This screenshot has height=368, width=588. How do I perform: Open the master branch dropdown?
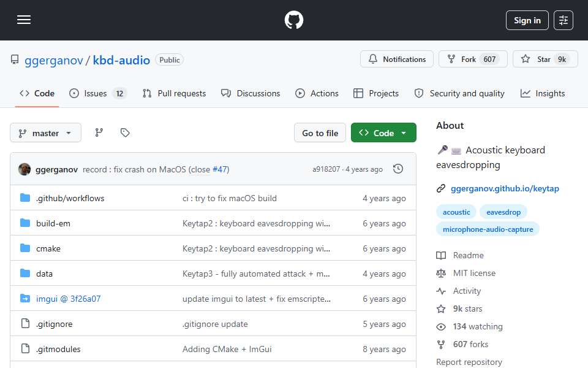tap(45, 133)
